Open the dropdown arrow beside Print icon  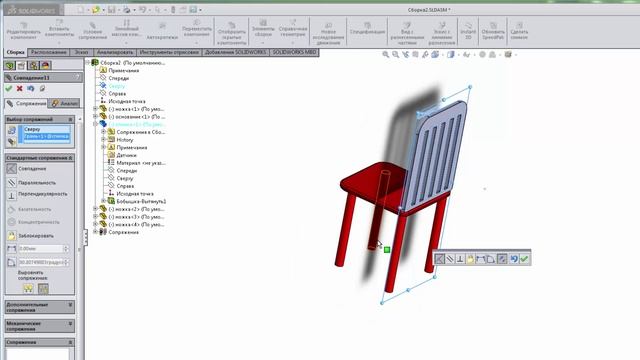134,10
